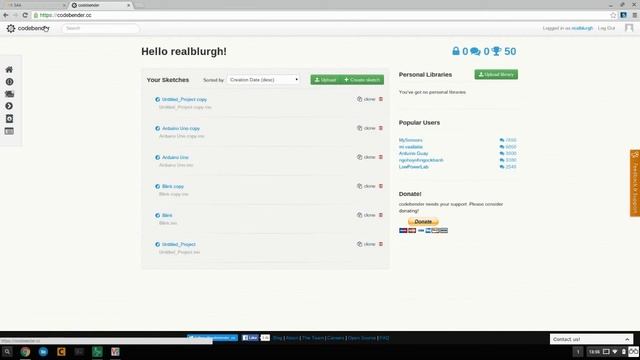Open taskbar search magnifier icon
Image resolution: width=640 pixels, height=360 pixels.
pos(7,351)
